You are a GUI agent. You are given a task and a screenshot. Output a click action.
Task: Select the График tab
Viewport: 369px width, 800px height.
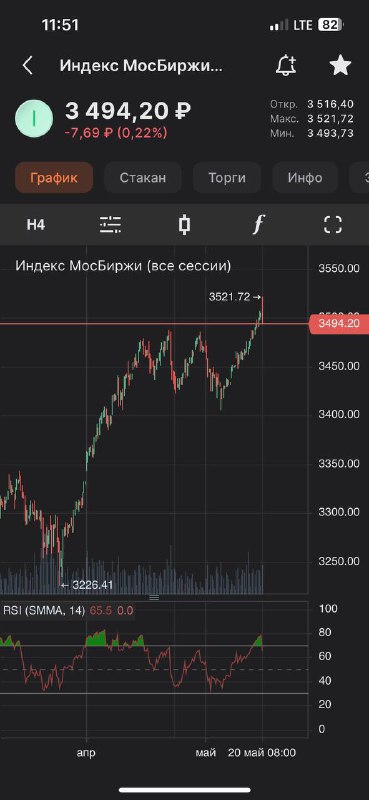click(54, 178)
